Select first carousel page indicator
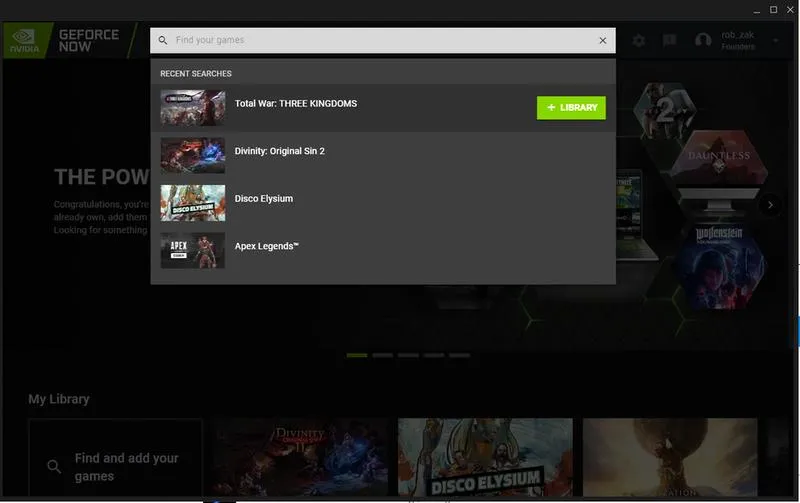 (357, 355)
